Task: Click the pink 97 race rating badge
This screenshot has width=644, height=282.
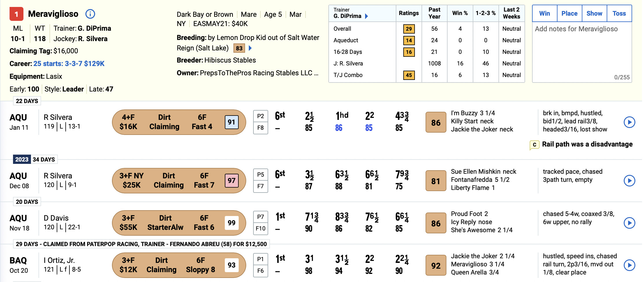Action: tap(231, 181)
